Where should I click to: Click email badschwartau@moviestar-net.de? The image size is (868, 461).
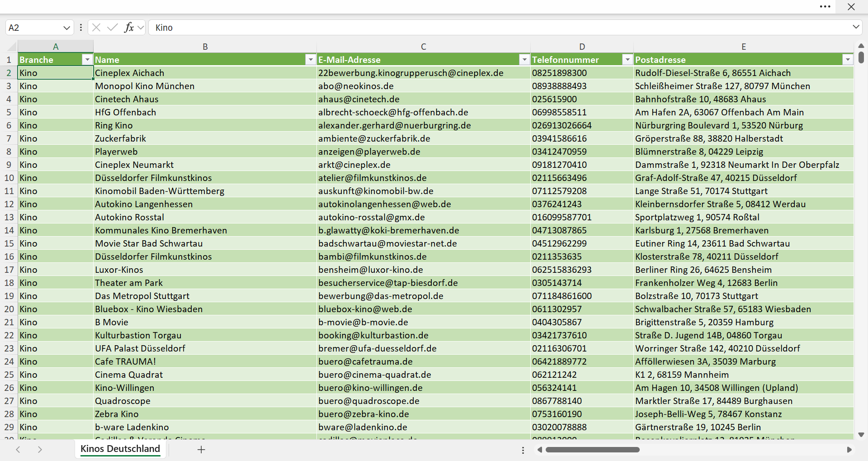[x=424, y=243]
